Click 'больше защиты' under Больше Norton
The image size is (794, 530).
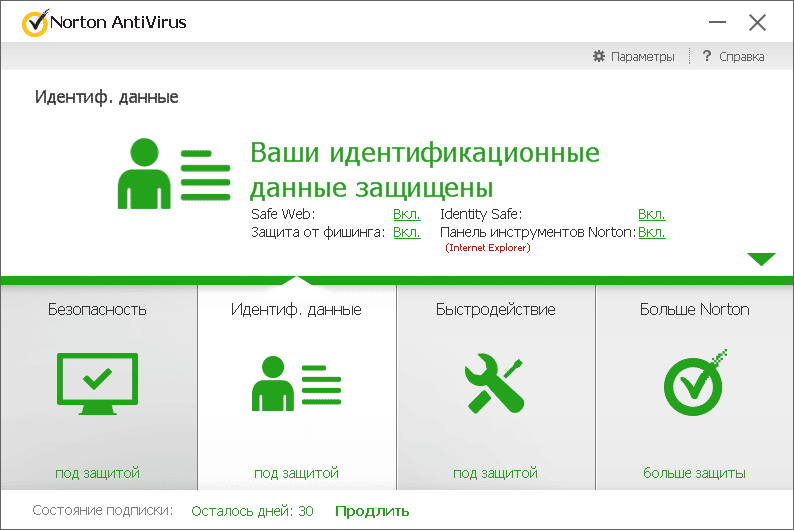[694, 473]
